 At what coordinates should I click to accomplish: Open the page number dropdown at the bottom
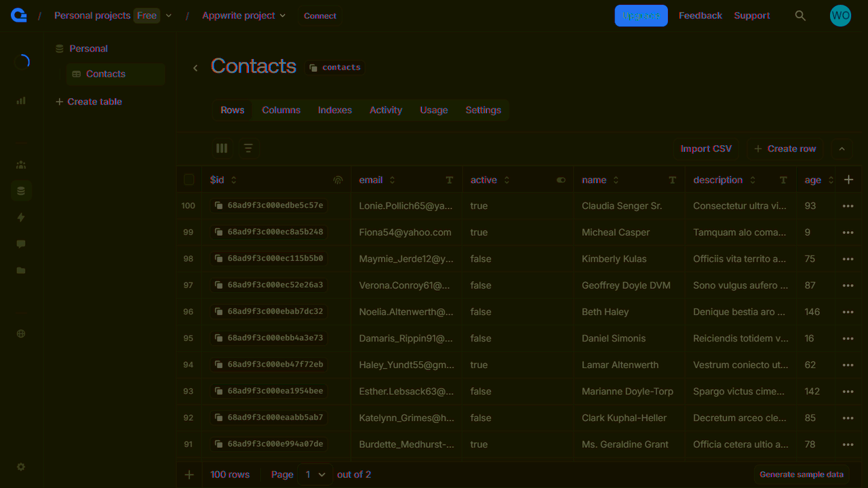315,474
